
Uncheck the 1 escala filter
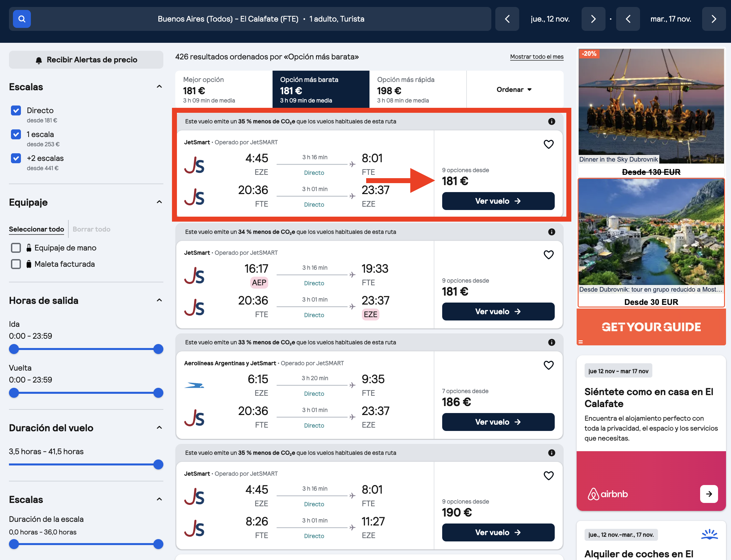[16, 135]
